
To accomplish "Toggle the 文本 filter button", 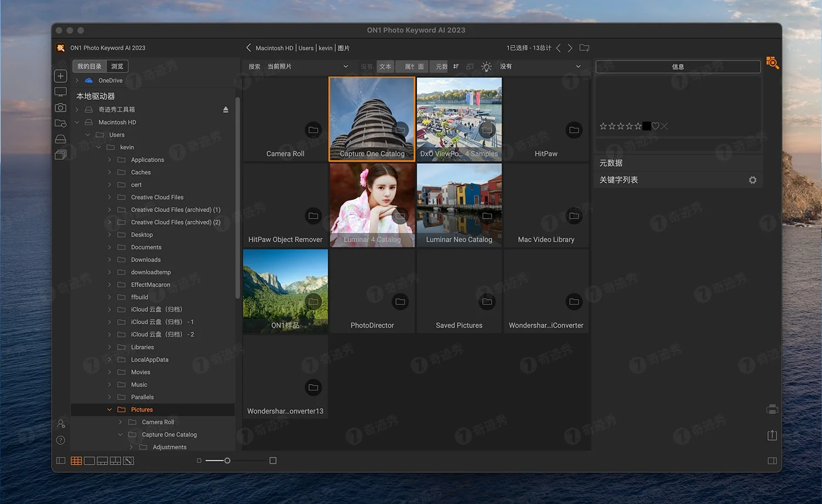I will 385,66.
